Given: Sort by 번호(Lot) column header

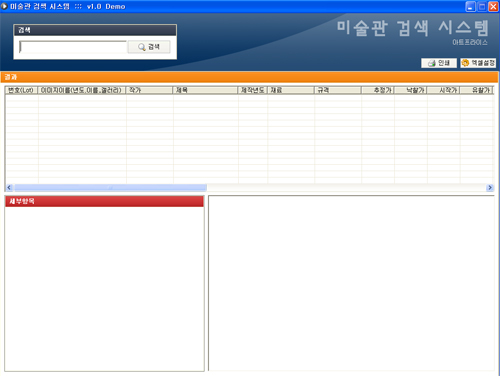Looking at the screenshot, I should tap(22, 90).
